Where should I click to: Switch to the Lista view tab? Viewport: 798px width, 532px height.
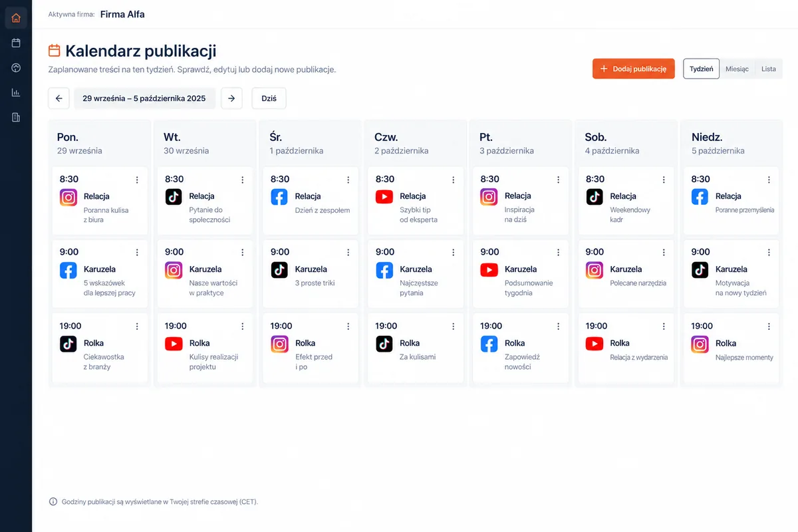point(769,69)
